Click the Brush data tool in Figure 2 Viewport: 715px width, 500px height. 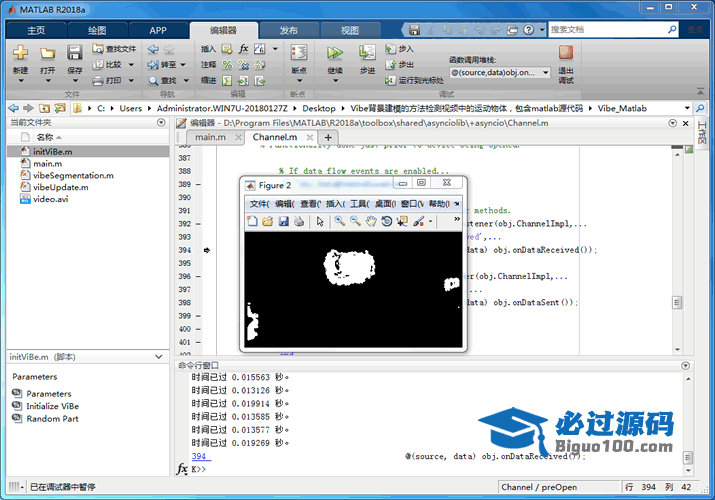click(x=418, y=222)
